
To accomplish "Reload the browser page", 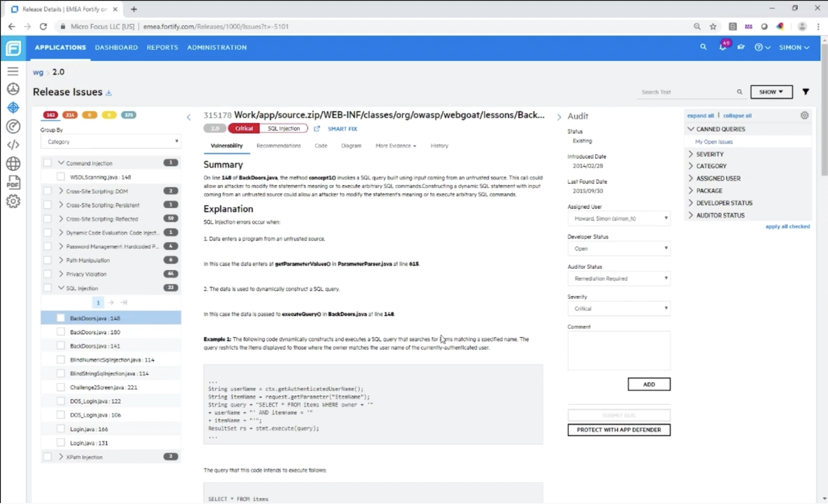I will tap(43, 27).
